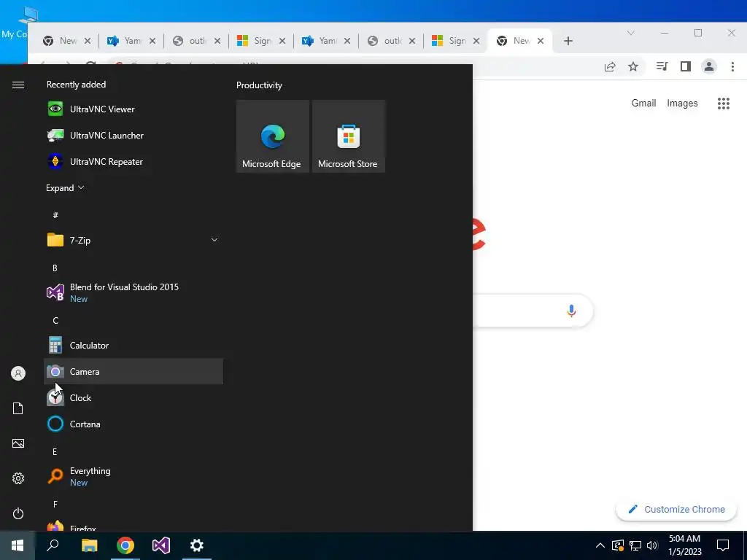Click the Images link
This screenshot has height=560, width=747.
pos(682,103)
